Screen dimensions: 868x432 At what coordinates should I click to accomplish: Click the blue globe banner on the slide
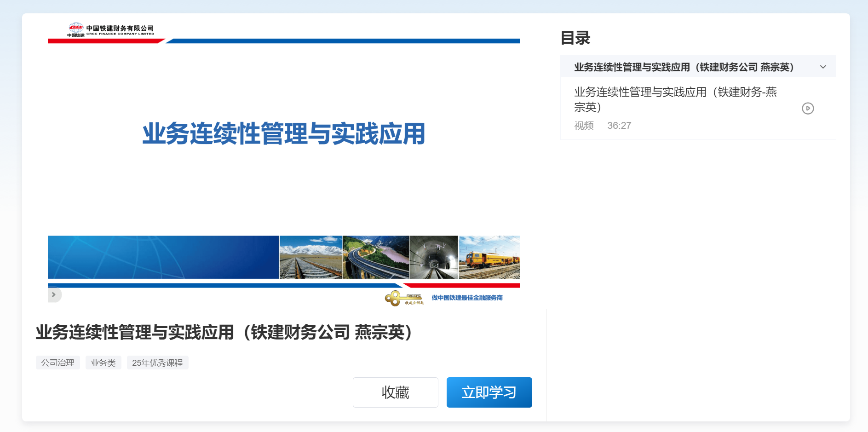(x=163, y=257)
